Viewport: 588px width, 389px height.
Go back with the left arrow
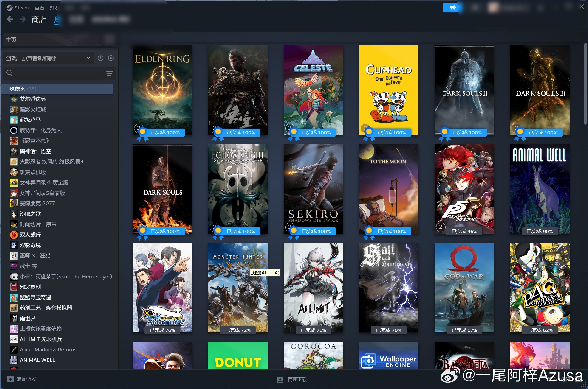(10, 19)
